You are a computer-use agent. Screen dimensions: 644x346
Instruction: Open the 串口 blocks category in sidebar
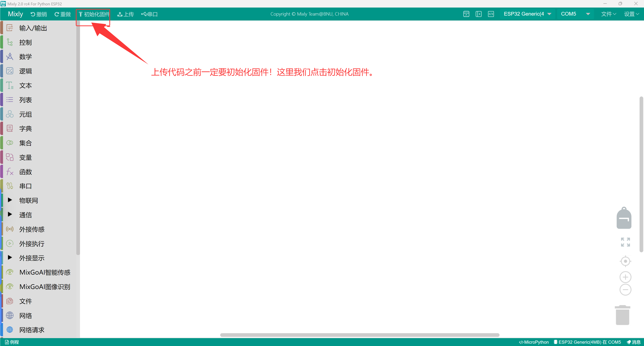pyautogui.click(x=25, y=186)
